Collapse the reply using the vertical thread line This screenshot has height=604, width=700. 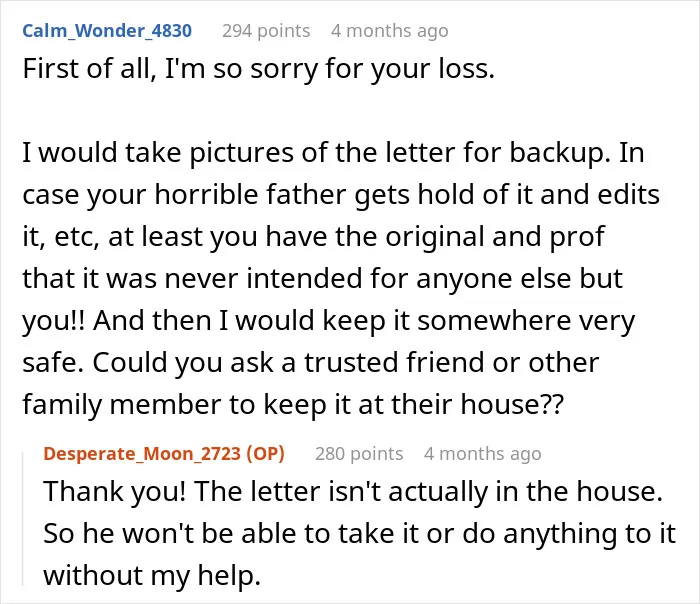click(x=23, y=518)
